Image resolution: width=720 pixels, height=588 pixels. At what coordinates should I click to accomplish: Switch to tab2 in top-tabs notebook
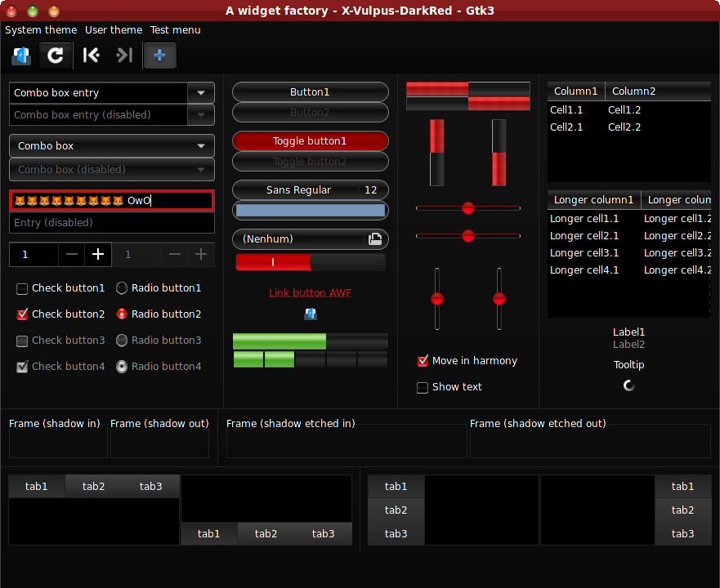click(93, 487)
